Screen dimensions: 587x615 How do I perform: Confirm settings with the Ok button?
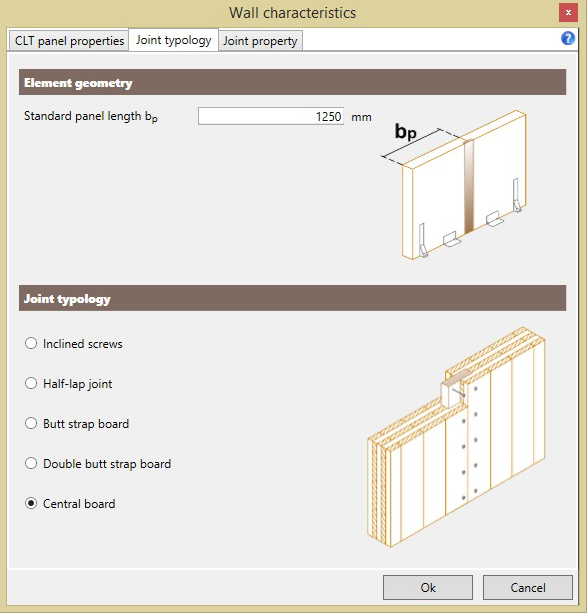[x=428, y=588]
